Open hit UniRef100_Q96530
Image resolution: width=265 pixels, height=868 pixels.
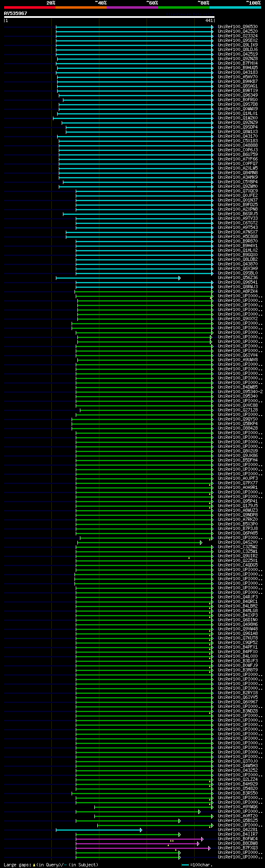coord(238,27)
